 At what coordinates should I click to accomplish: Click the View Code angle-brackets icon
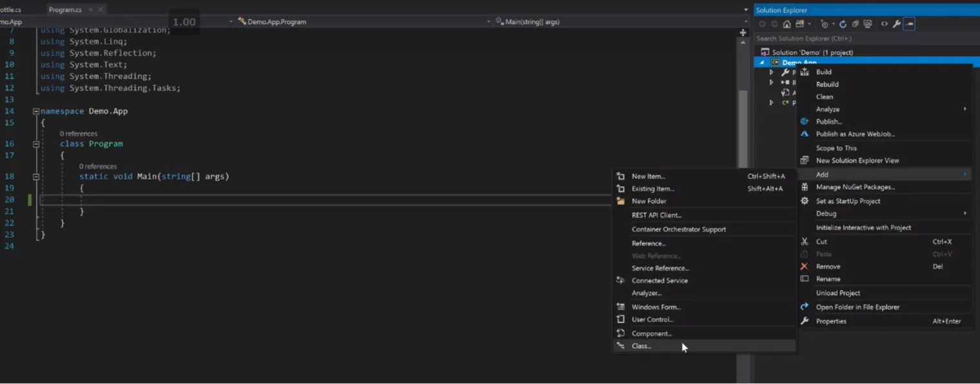point(885,24)
